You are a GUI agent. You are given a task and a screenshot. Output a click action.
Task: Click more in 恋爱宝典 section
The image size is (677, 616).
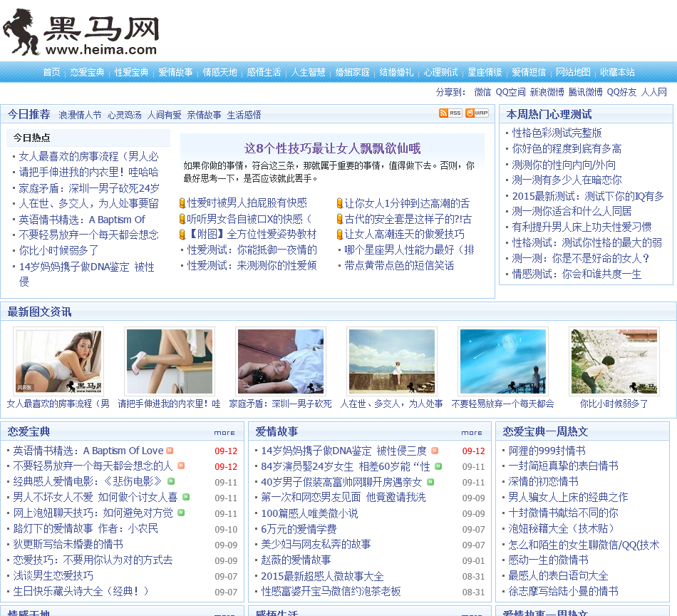pyautogui.click(x=224, y=432)
